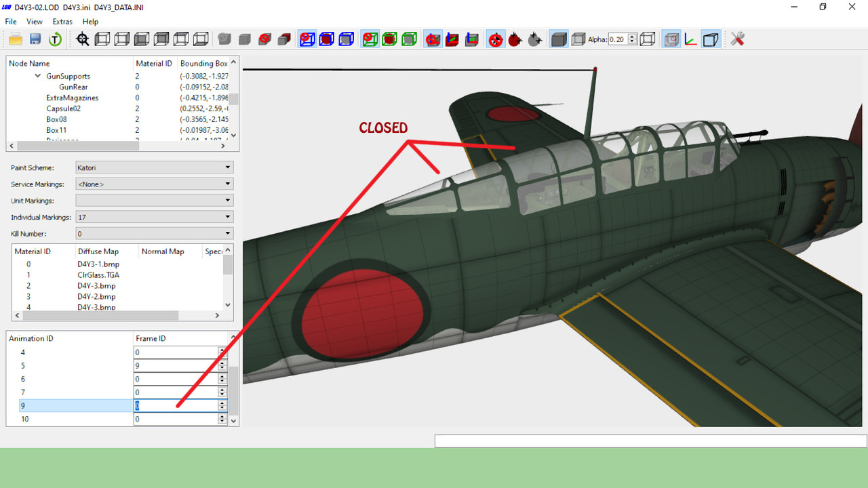Viewport: 868px width, 488px height.
Task: Select the green wireframe box with gray cube
Action: (409, 39)
